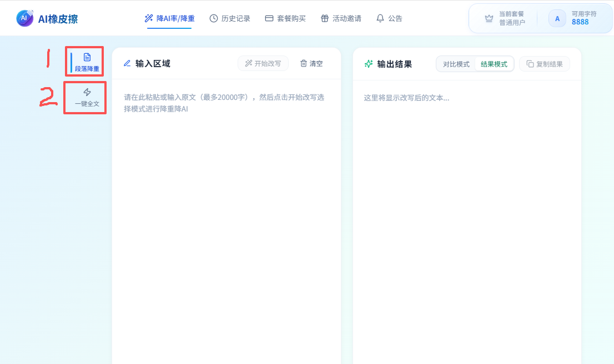Switch to 结果模式 view
The height and width of the screenshot is (364, 614).
tap(494, 64)
